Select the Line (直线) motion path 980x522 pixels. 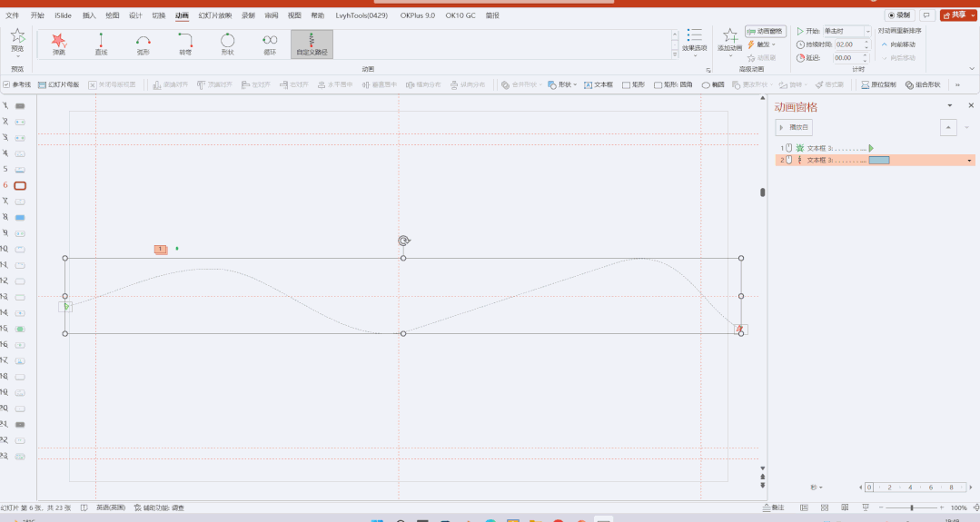pyautogui.click(x=101, y=44)
